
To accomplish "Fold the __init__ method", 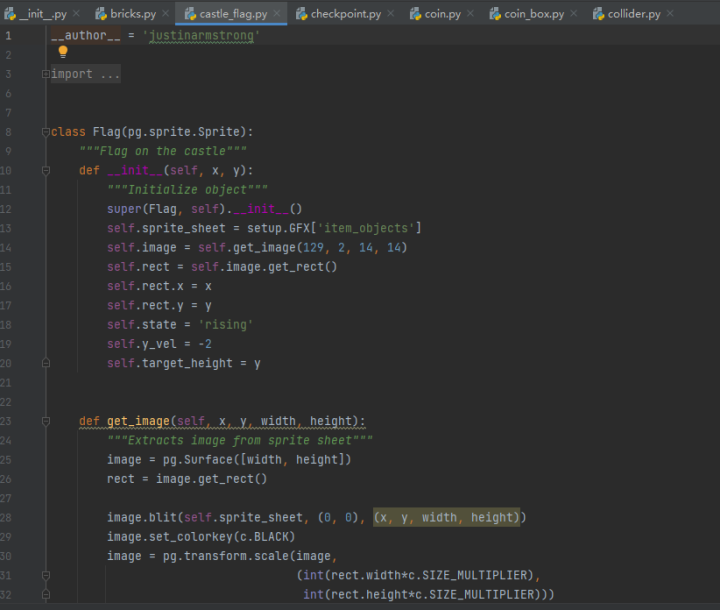I will tap(45, 171).
